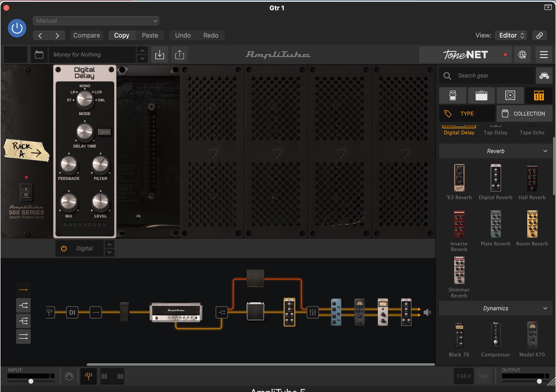This screenshot has height=392, width=556.
Task: Open the ToneNET panel
Action: 465,55
